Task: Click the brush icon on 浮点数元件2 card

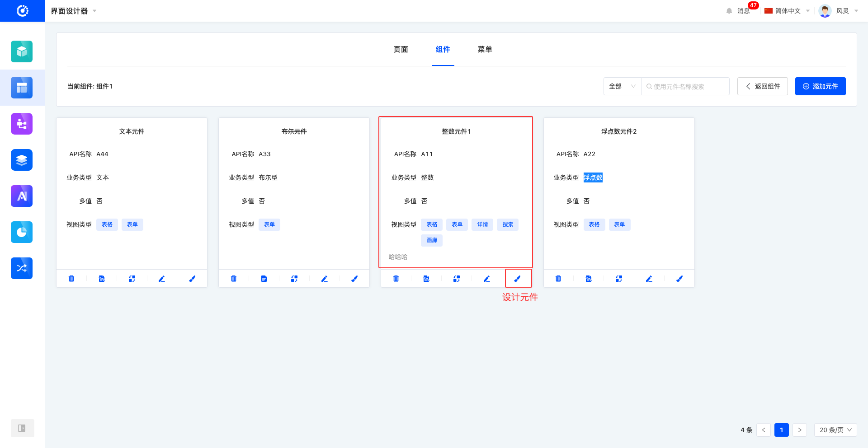Action: click(679, 279)
